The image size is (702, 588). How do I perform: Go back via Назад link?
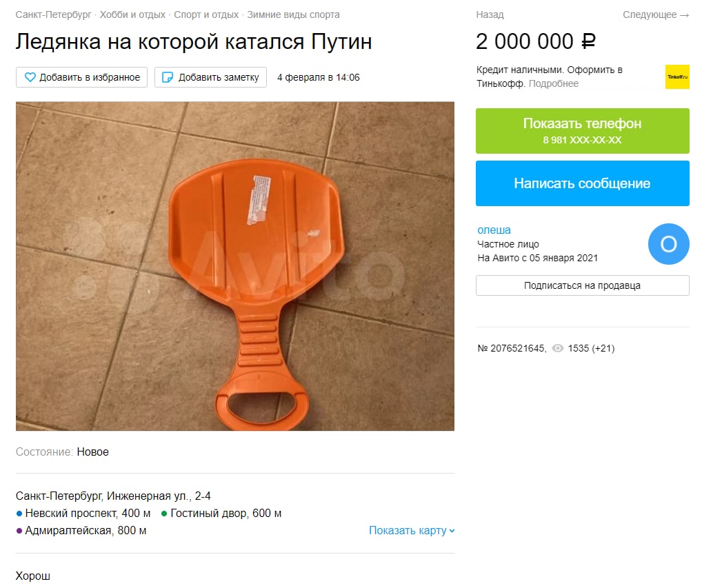click(x=490, y=14)
